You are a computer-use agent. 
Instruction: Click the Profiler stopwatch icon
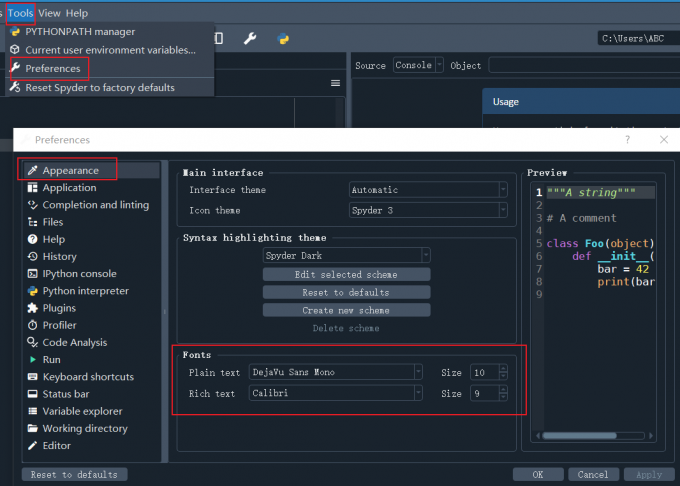(x=33, y=325)
